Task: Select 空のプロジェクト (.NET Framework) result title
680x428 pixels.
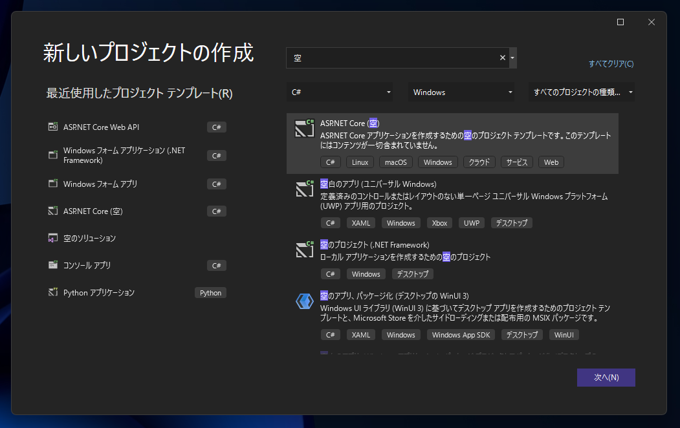Action: point(375,245)
